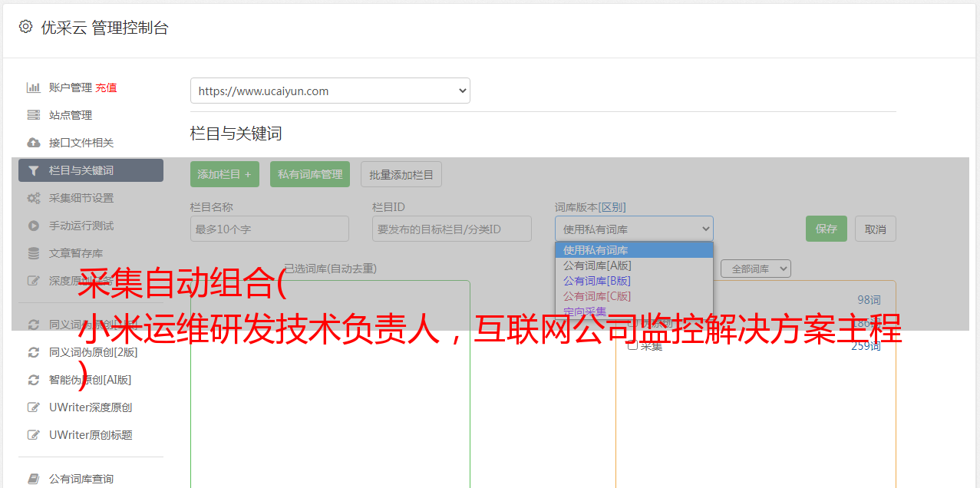Click the gear icon beside 优采云 管理控制台

25,27
